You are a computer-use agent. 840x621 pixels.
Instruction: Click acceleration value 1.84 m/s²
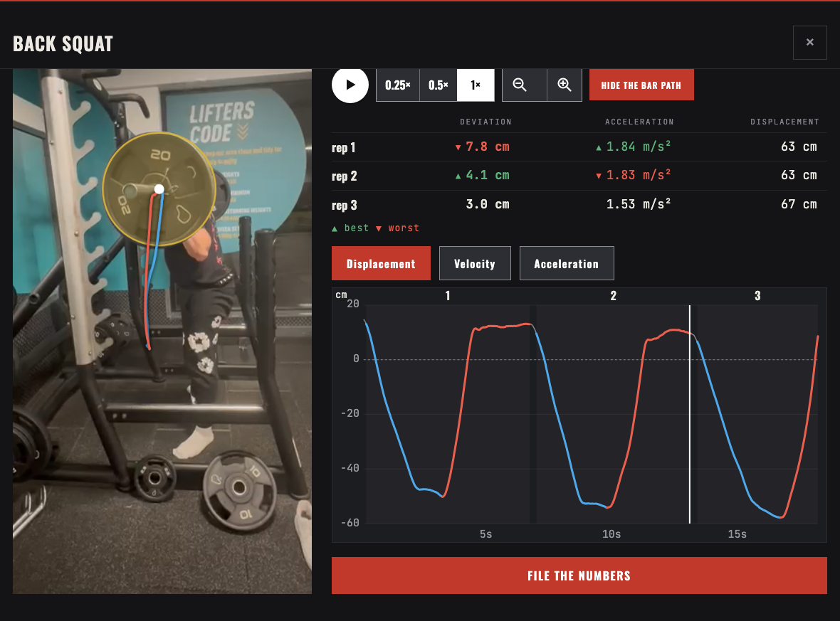[x=638, y=146]
